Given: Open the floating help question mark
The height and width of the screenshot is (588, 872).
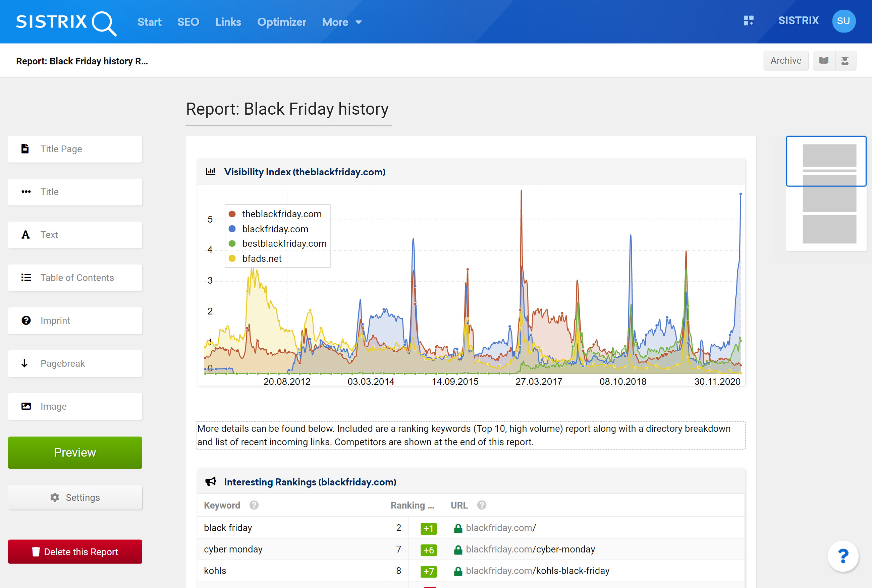Looking at the screenshot, I should click(x=843, y=556).
